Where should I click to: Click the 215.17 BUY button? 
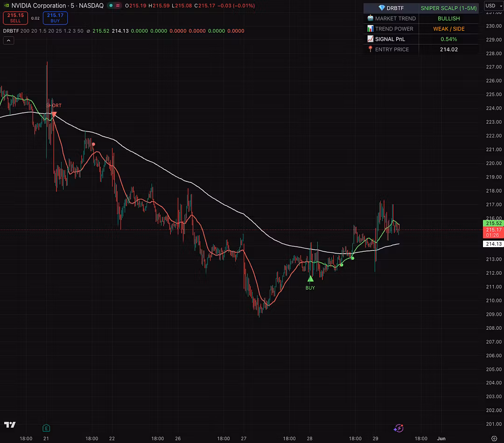point(55,18)
